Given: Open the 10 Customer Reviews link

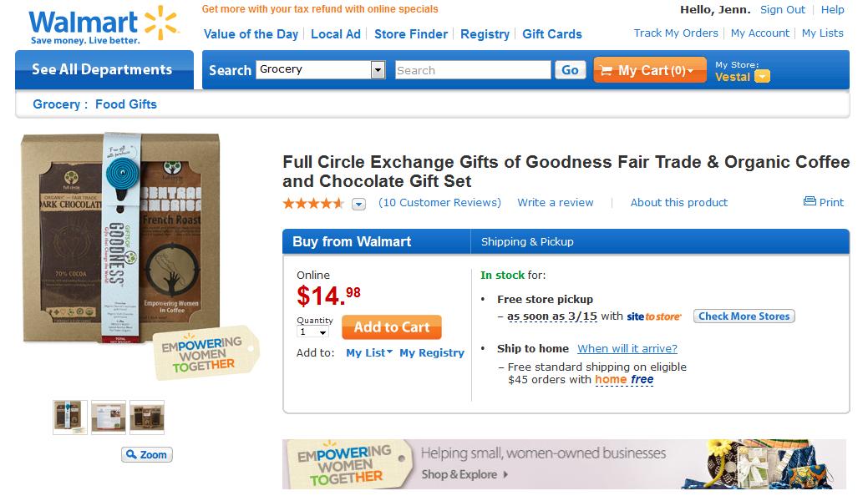Looking at the screenshot, I should pos(439,203).
